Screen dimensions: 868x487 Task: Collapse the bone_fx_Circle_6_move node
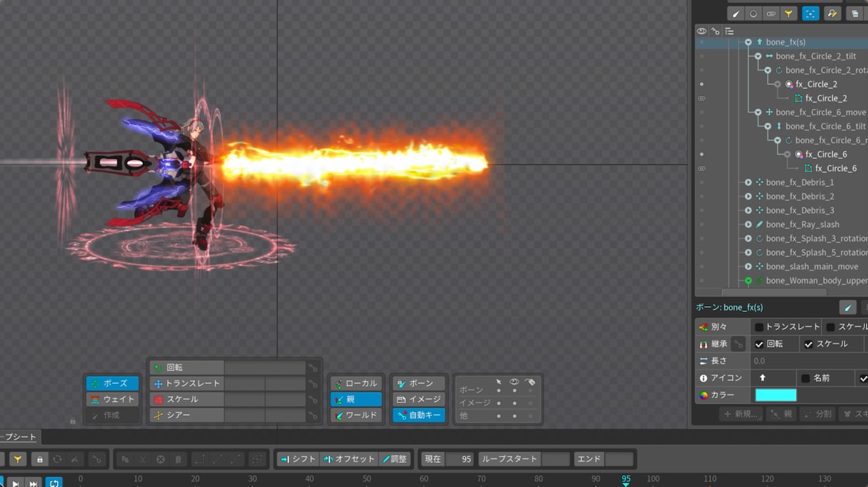tap(758, 112)
